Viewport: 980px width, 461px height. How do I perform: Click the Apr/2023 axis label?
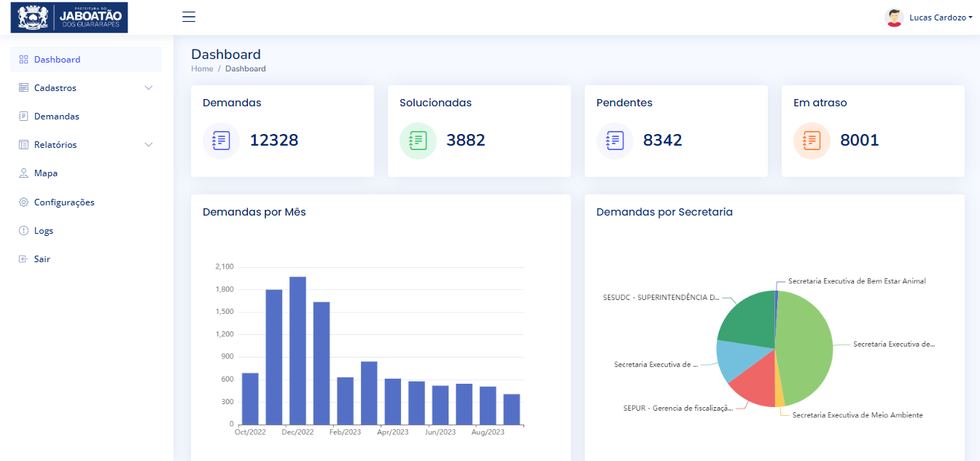click(x=392, y=432)
